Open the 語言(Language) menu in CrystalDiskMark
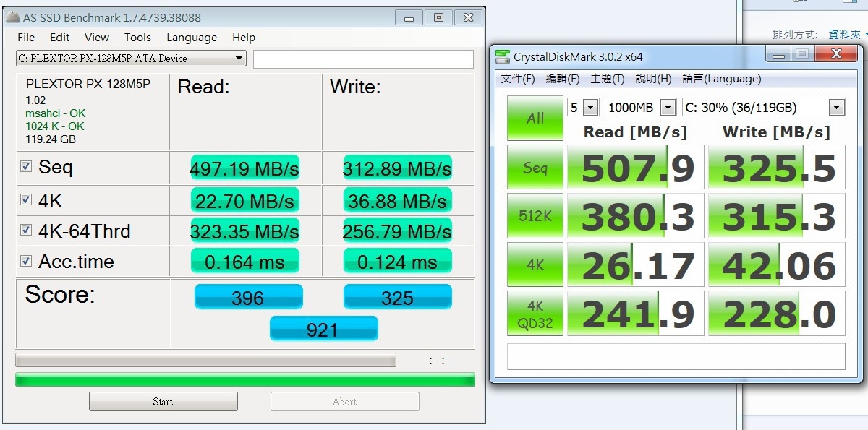This screenshot has width=868, height=430. (x=722, y=79)
